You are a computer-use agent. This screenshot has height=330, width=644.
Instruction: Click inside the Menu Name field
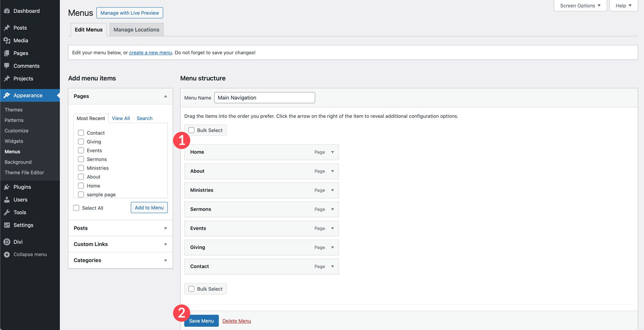click(x=264, y=97)
